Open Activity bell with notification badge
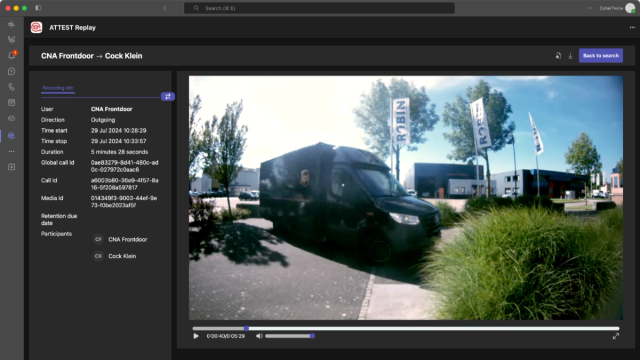 click(11, 55)
